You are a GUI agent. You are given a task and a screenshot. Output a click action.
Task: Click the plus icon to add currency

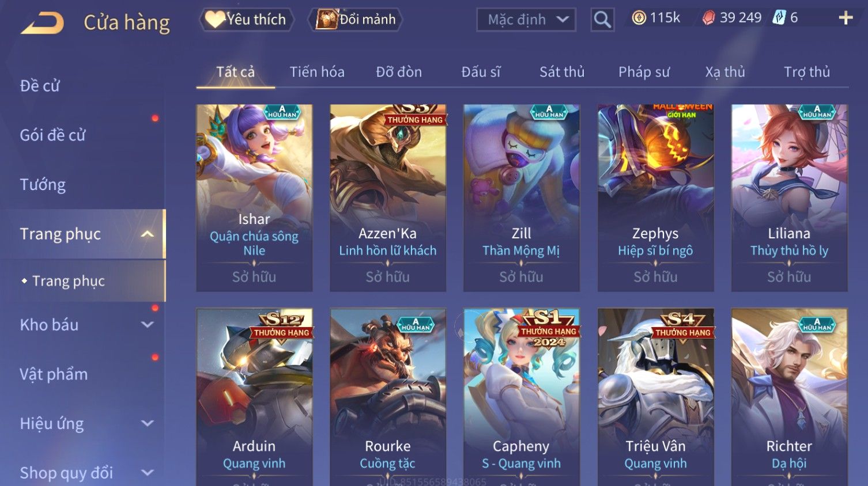846,18
